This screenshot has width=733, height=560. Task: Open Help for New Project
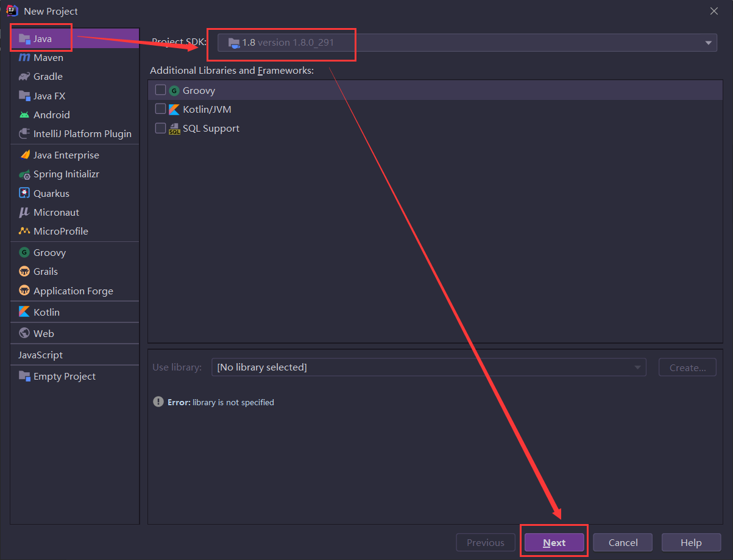692,542
